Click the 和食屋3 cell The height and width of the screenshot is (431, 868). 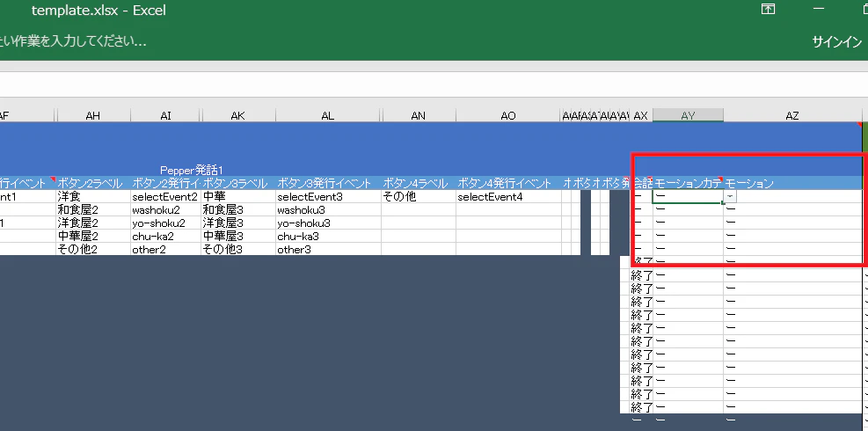coord(238,210)
